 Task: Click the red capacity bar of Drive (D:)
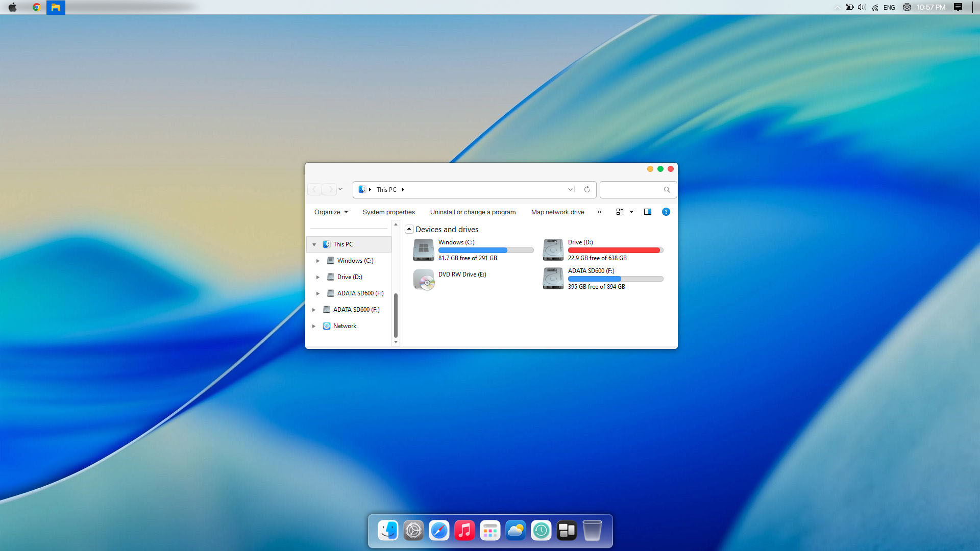coord(615,250)
